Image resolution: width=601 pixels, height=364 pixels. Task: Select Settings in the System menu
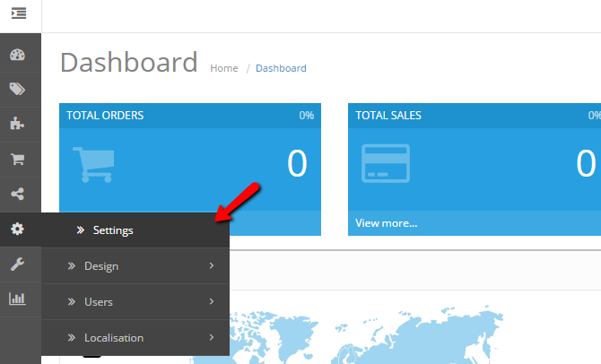pyautogui.click(x=113, y=230)
